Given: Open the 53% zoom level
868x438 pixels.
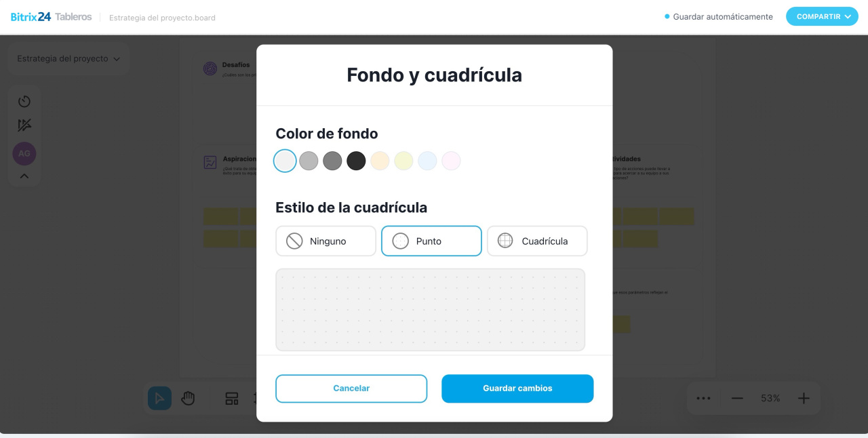Looking at the screenshot, I should [x=770, y=399].
